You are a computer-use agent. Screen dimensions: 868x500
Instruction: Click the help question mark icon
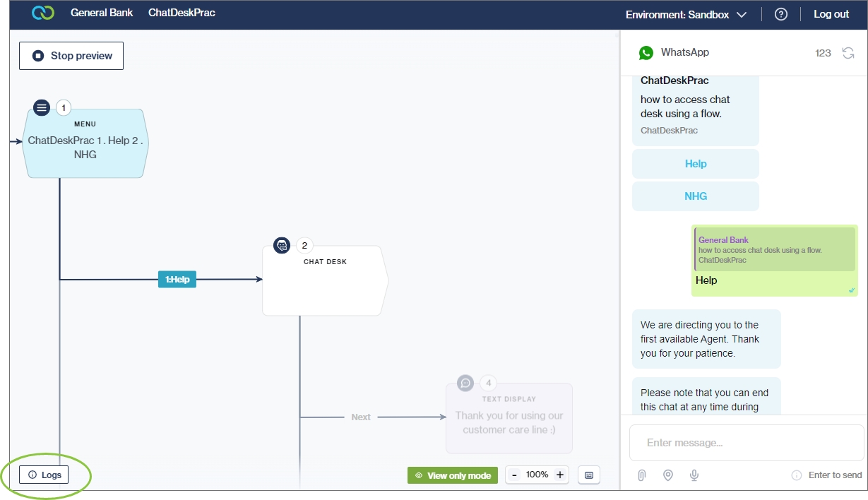[x=780, y=14]
